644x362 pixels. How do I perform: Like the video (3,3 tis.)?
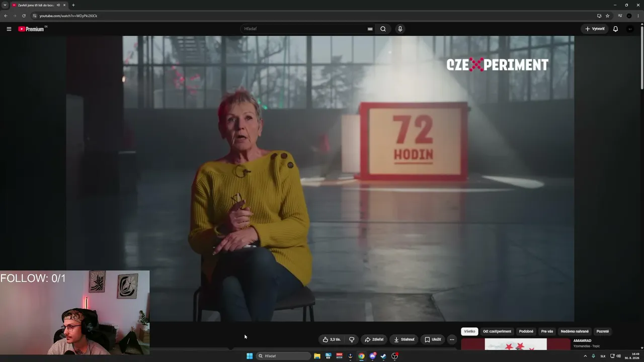[332, 339]
